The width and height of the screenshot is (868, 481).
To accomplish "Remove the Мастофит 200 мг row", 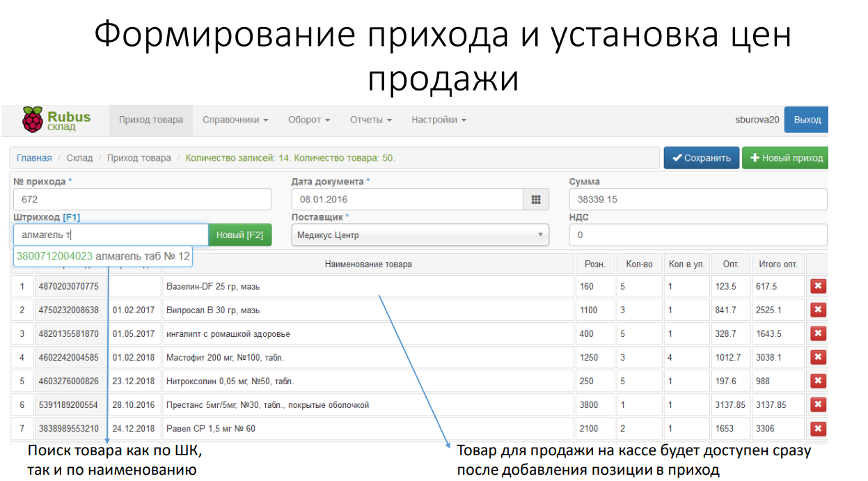I will point(818,357).
